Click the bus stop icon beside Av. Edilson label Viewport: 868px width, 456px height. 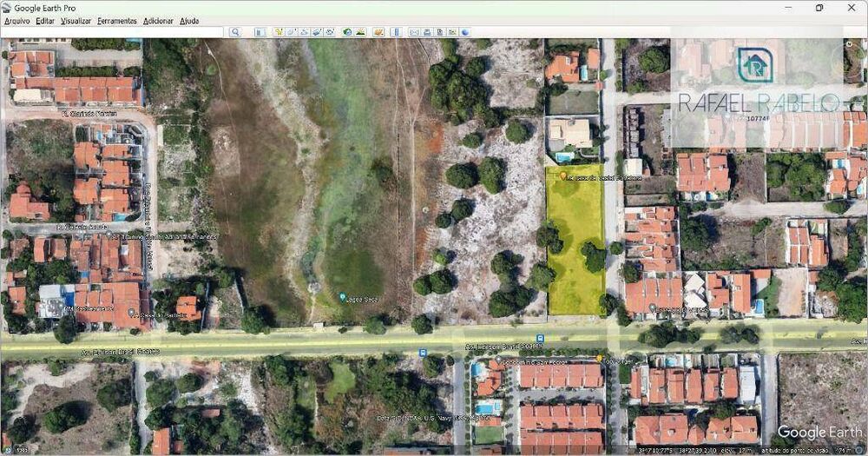click(x=540, y=338)
